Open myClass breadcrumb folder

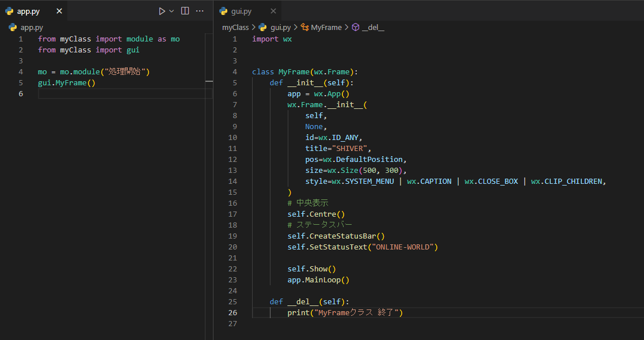click(235, 28)
